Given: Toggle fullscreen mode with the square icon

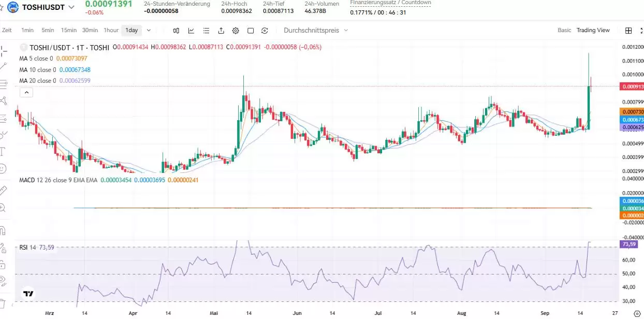Looking at the screenshot, I should (x=251, y=31).
